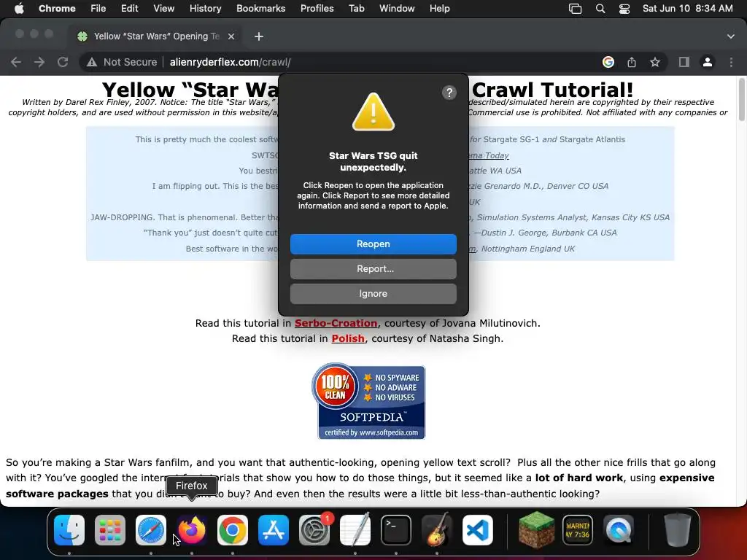Screen dimensions: 747x560
Task: Open Visual Studio Code from the Dock
Action: tap(478, 530)
